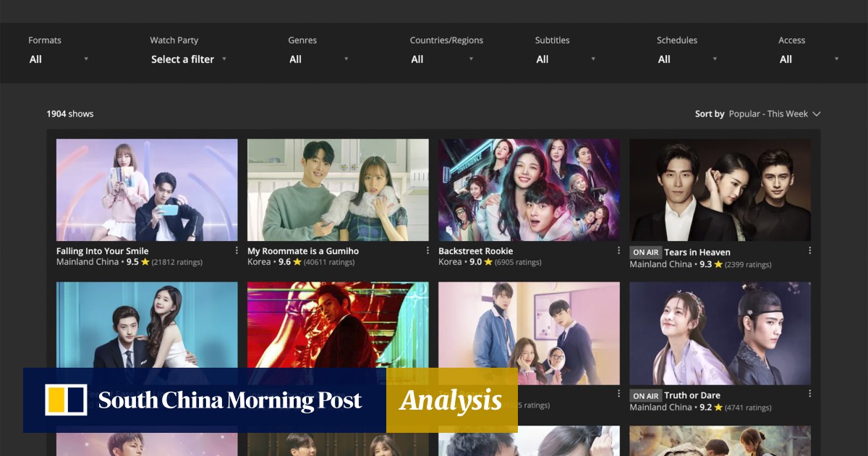Click the My Roommate is a Gumiho title
The height and width of the screenshot is (456, 868).
tap(303, 251)
